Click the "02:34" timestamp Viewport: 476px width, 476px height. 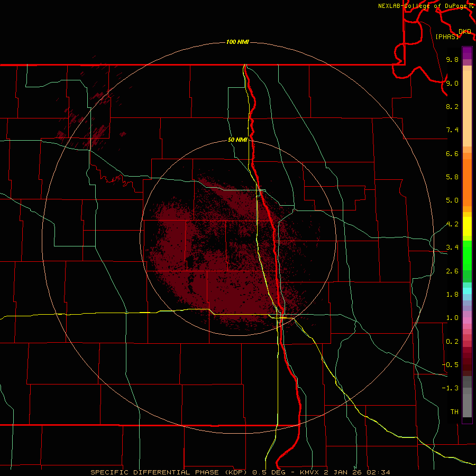(378, 472)
